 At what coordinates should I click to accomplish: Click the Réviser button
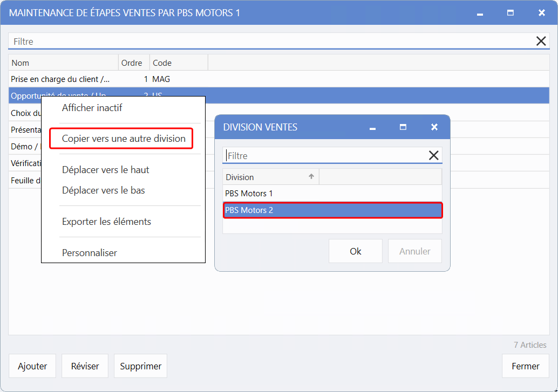[85, 366]
